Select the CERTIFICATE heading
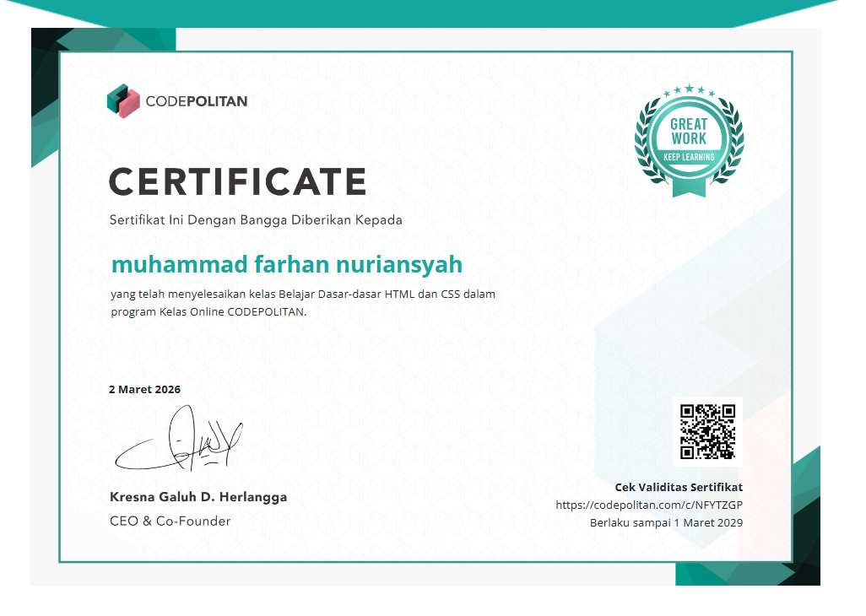Screen dimensions: 866x616 click(x=238, y=181)
